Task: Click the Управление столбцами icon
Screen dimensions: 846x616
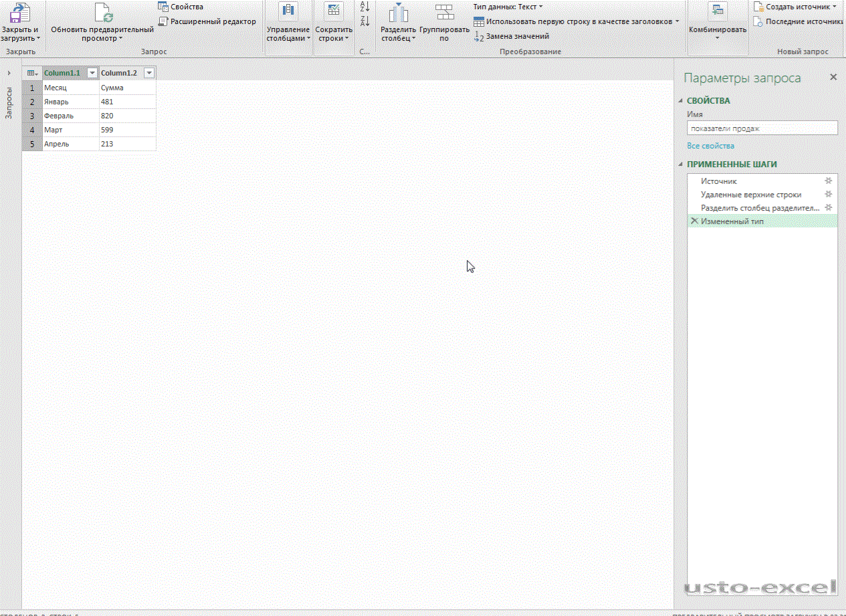Action: pos(288,11)
